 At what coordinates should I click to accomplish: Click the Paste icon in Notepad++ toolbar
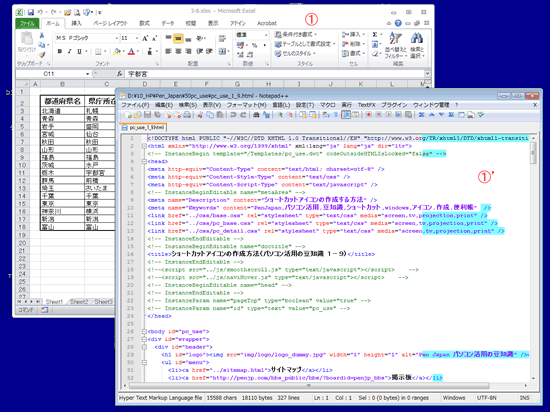coord(220,115)
